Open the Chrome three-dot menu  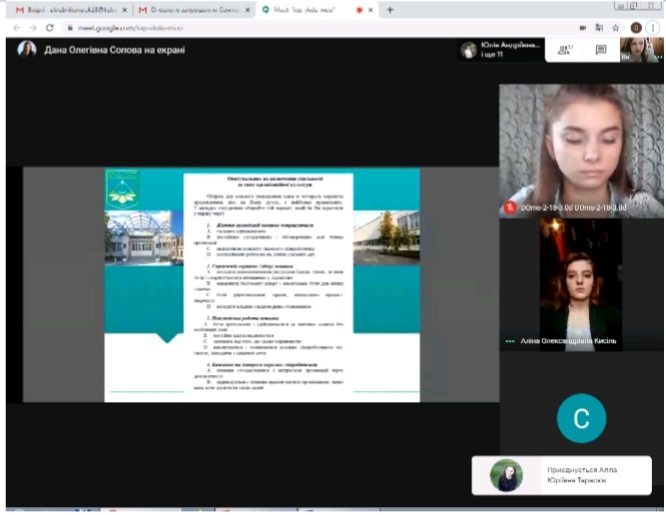[652, 28]
